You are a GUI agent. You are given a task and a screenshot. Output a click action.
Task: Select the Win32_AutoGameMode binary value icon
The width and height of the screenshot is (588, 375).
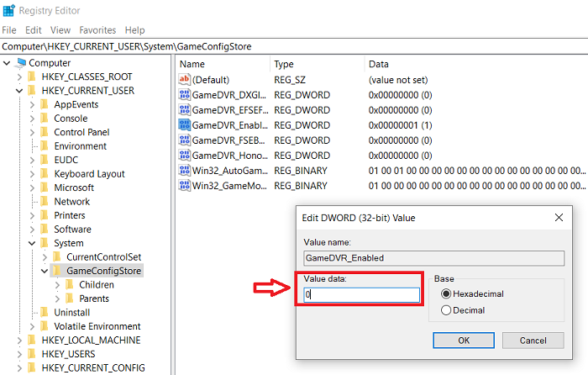[184, 171]
